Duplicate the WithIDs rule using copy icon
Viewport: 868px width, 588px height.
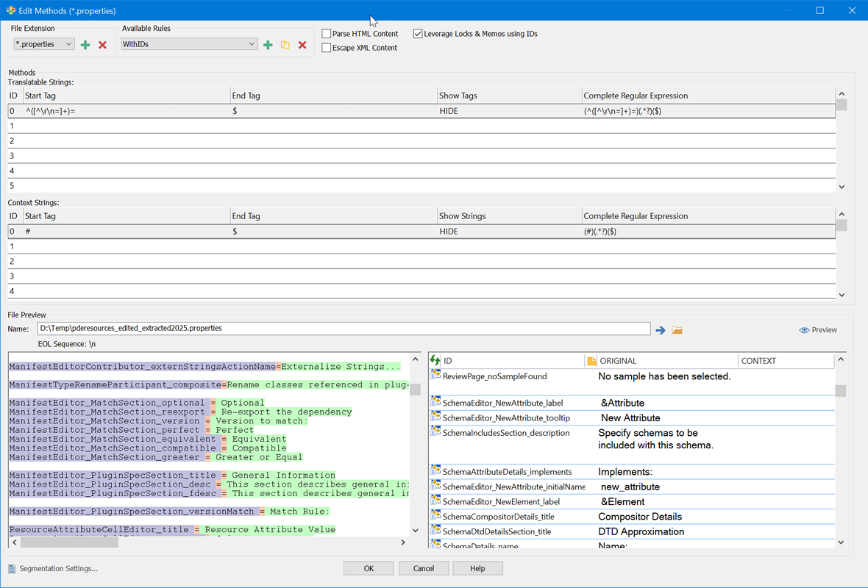click(285, 45)
